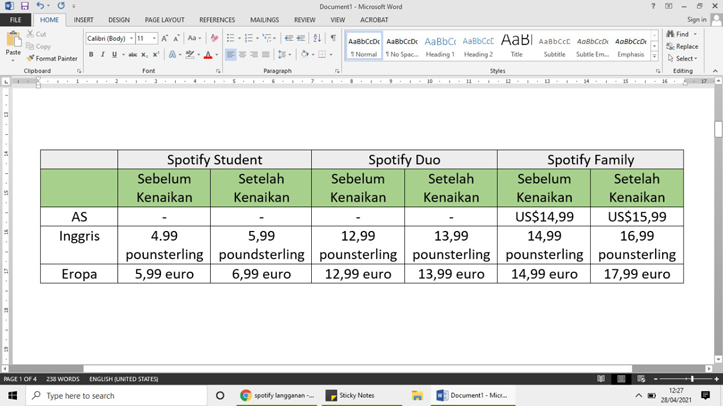This screenshot has height=406, width=723.
Task: Open Ribbon Display Options
Action: (669, 6)
